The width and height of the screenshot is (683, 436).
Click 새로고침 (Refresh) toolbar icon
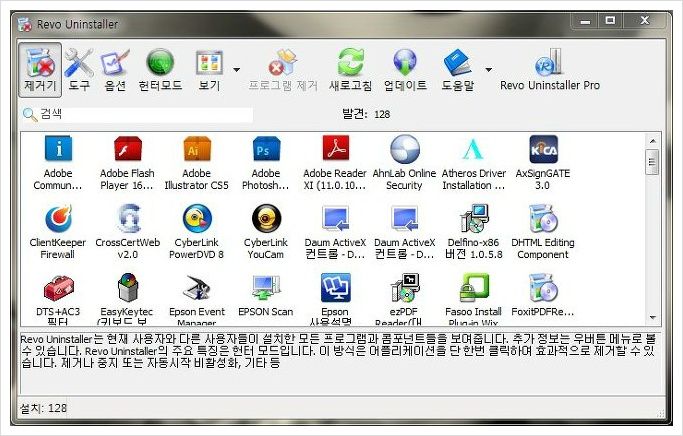tap(351, 70)
